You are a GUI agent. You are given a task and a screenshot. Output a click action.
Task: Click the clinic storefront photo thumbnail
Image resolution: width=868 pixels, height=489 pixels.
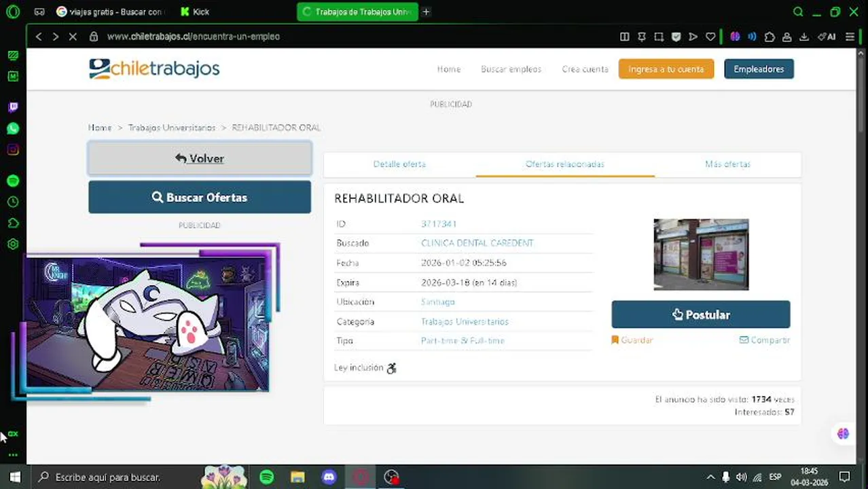tap(701, 255)
